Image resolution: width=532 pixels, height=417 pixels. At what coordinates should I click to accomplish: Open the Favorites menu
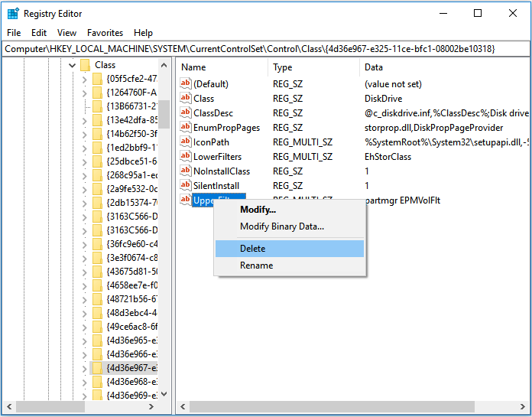pos(105,33)
